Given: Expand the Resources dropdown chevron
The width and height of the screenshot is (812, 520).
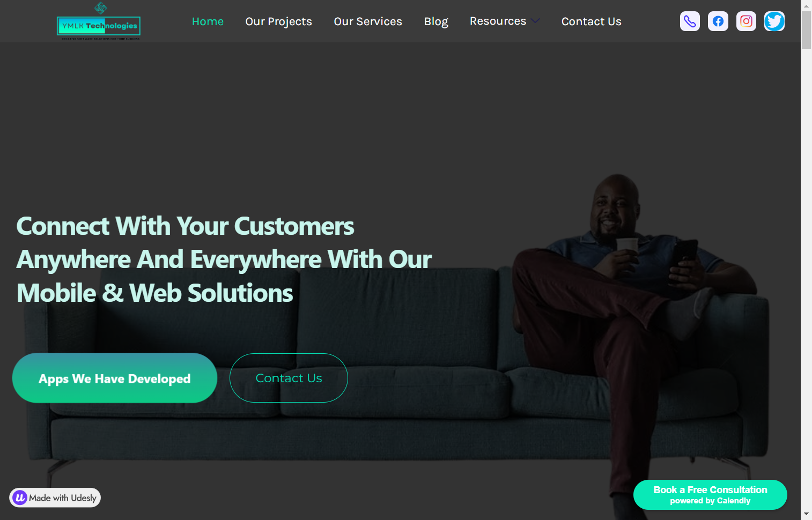Looking at the screenshot, I should point(535,21).
